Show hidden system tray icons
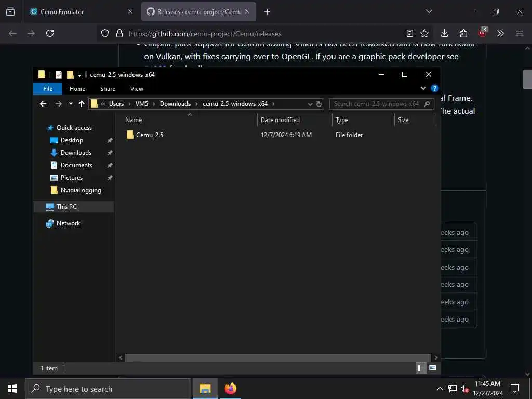532x399 pixels. 440,389
